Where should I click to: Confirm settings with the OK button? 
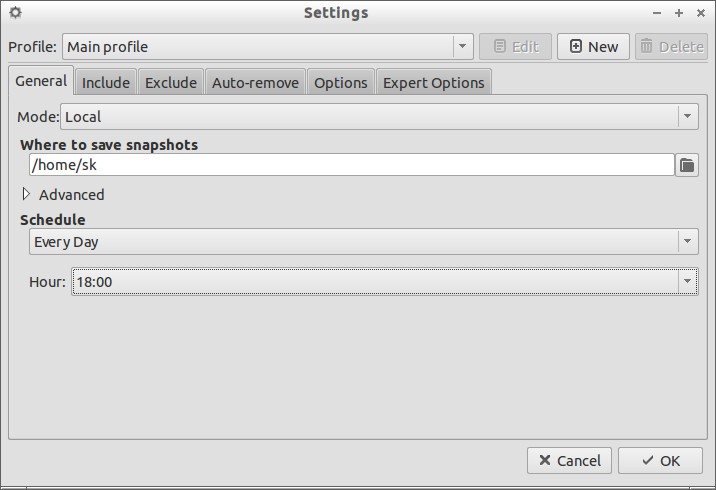(x=660, y=460)
